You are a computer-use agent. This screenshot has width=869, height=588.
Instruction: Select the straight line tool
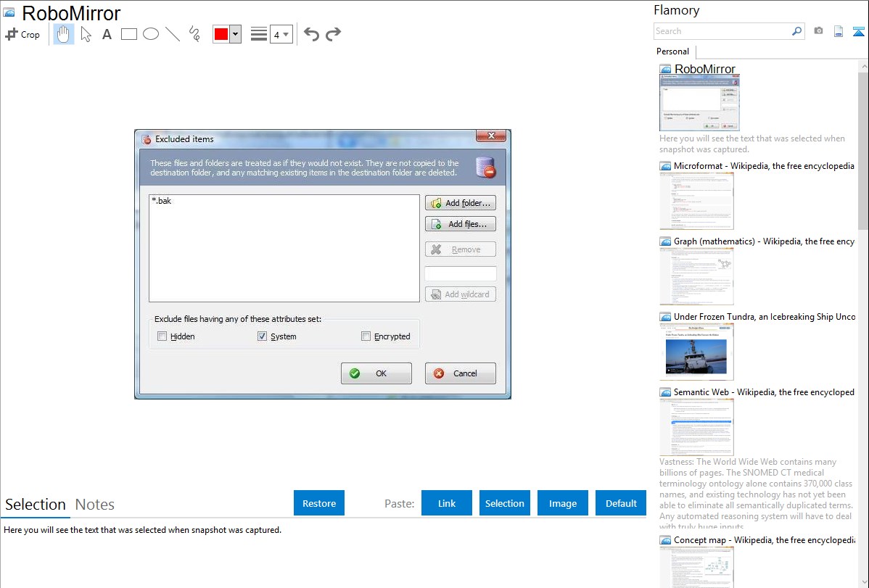point(173,34)
